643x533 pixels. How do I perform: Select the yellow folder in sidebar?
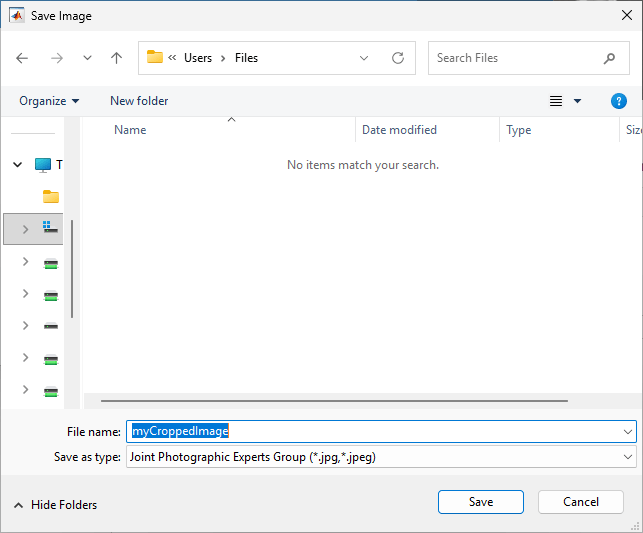[51, 196]
